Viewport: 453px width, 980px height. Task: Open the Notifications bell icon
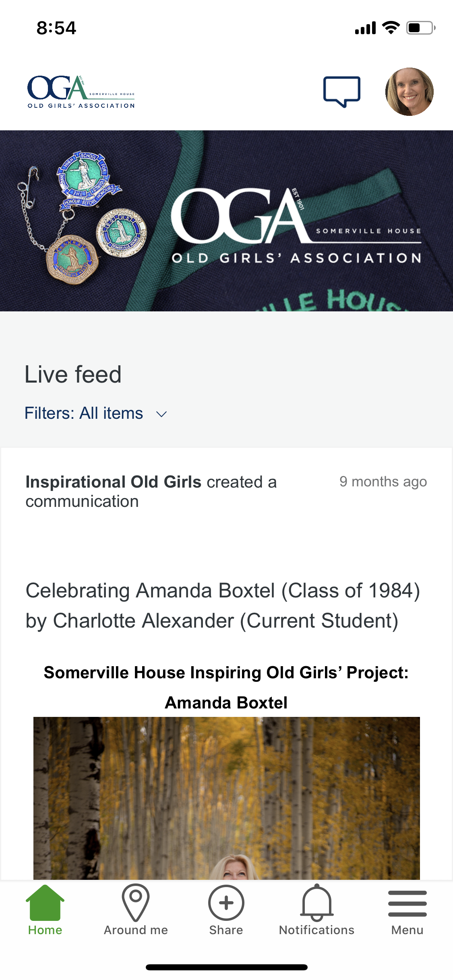pyautogui.click(x=316, y=903)
